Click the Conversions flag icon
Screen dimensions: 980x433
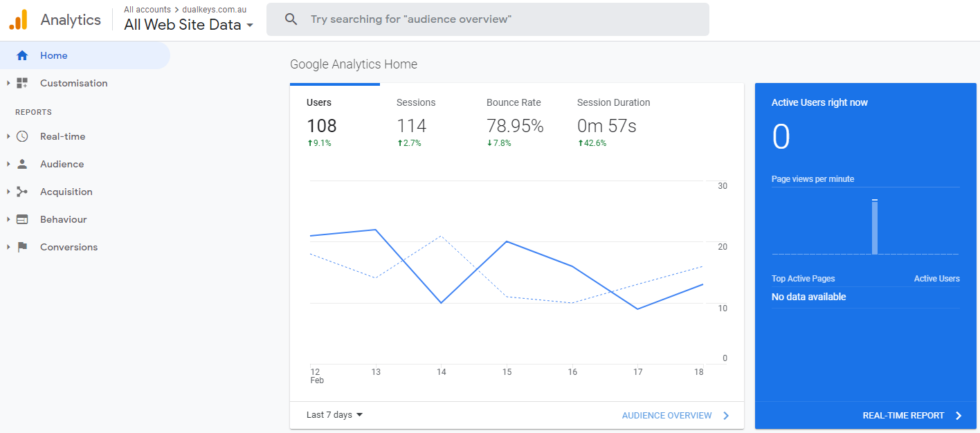(22, 247)
